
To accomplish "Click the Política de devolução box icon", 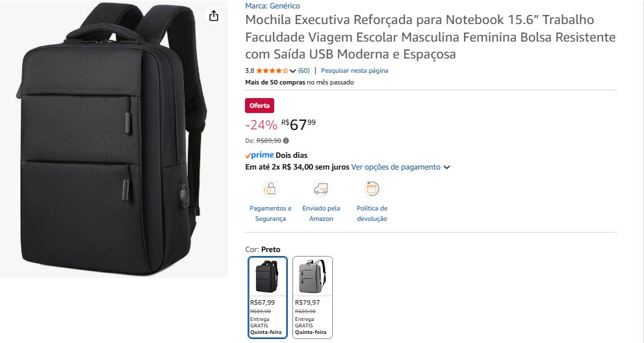I will pyautogui.click(x=372, y=189).
